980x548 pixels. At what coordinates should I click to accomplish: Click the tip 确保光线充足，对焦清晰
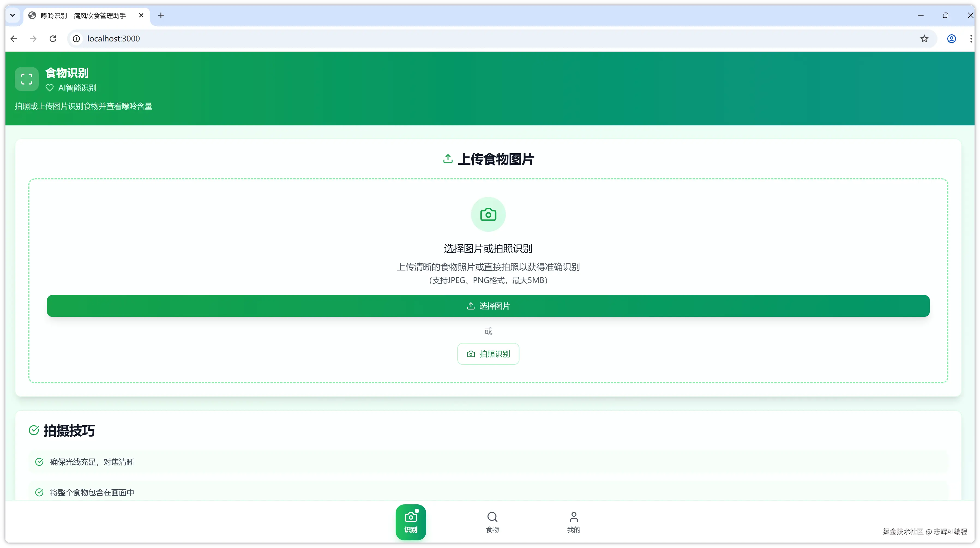click(x=92, y=462)
